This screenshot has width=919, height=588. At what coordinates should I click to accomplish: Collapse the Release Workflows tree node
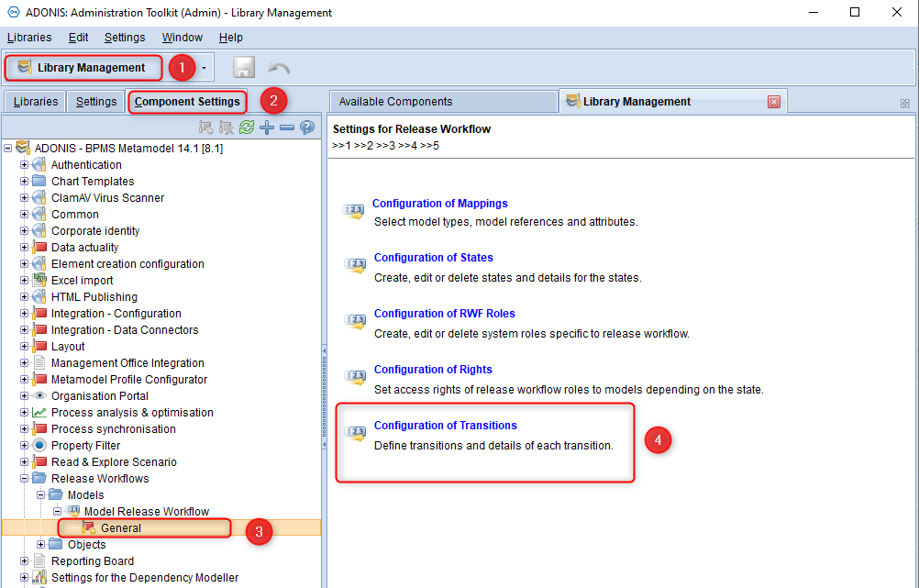point(24,478)
